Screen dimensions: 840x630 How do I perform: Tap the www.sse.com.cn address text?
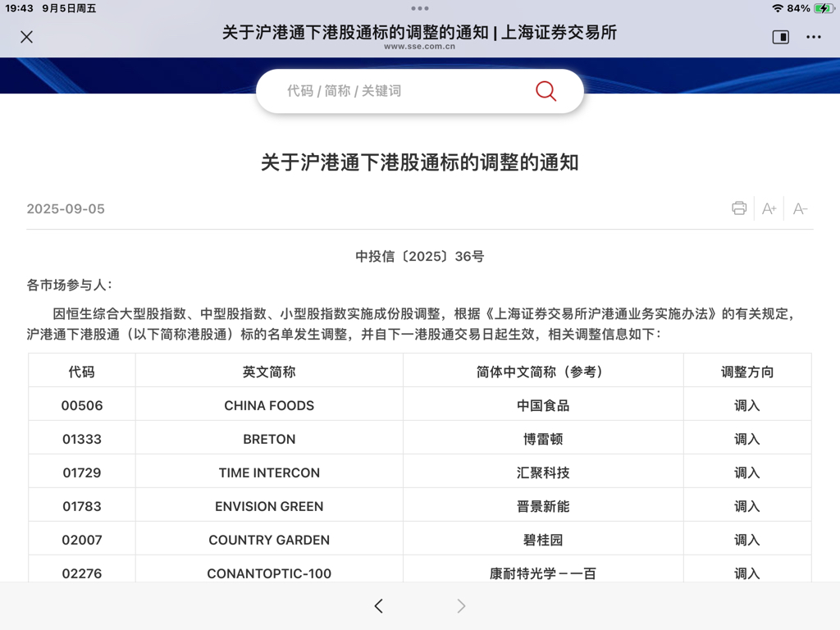pos(419,47)
